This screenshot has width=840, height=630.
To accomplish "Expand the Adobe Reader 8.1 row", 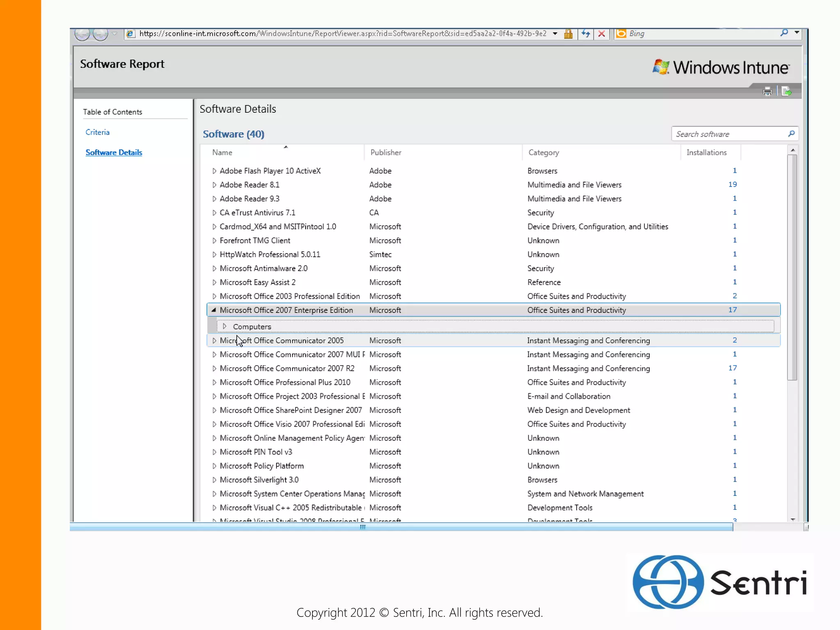I will point(214,185).
